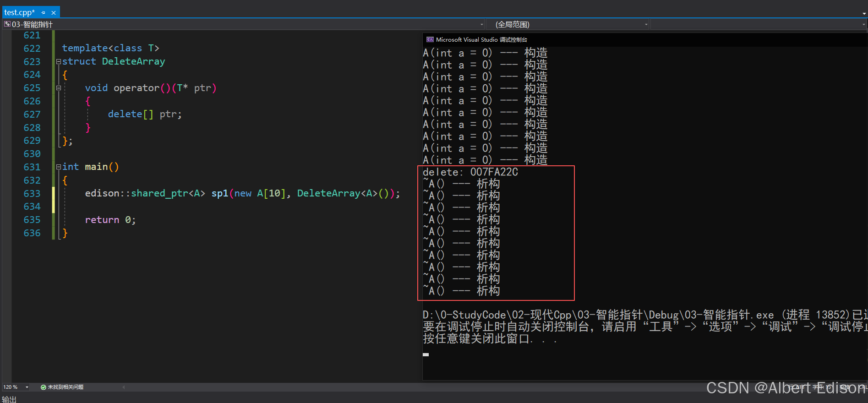Close the test.cpp tab
Screen dimensions: 868x403
[x=54, y=13]
